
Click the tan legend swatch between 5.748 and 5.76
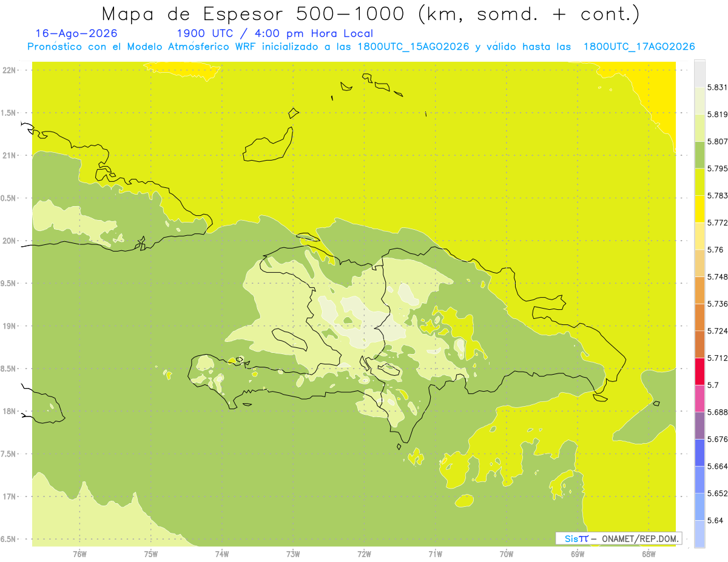pyautogui.click(x=699, y=263)
